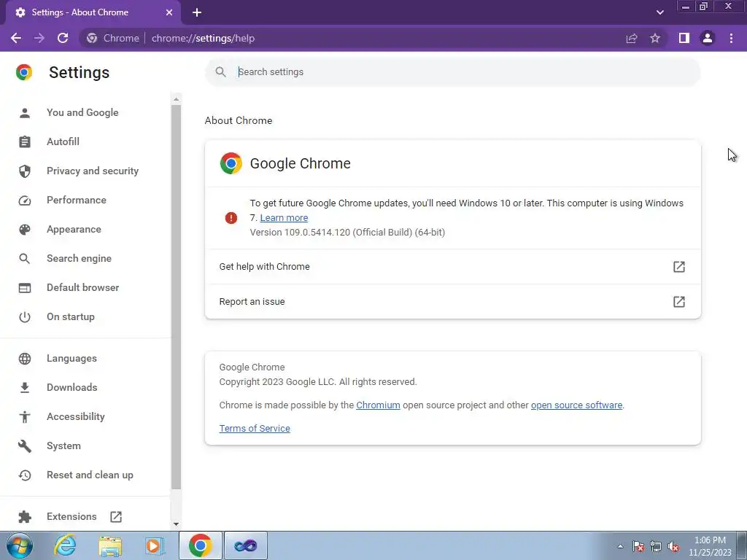Open the Terms of Service link
747x560 pixels.
pos(255,429)
